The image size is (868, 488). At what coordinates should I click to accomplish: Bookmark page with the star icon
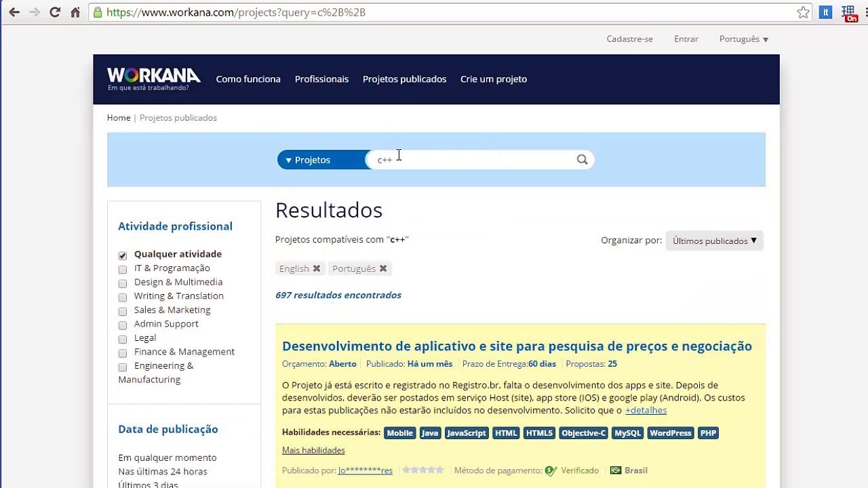(x=804, y=12)
